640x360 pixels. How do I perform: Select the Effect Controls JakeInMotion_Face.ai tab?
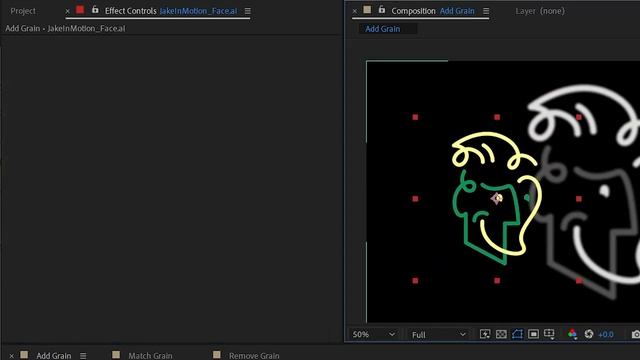(171, 11)
